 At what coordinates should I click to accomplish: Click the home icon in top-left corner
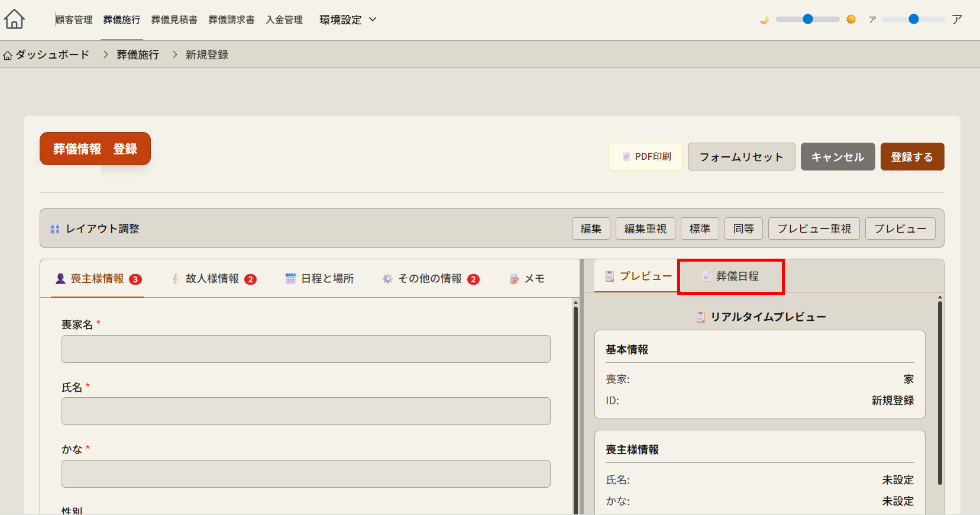[x=14, y=20]
